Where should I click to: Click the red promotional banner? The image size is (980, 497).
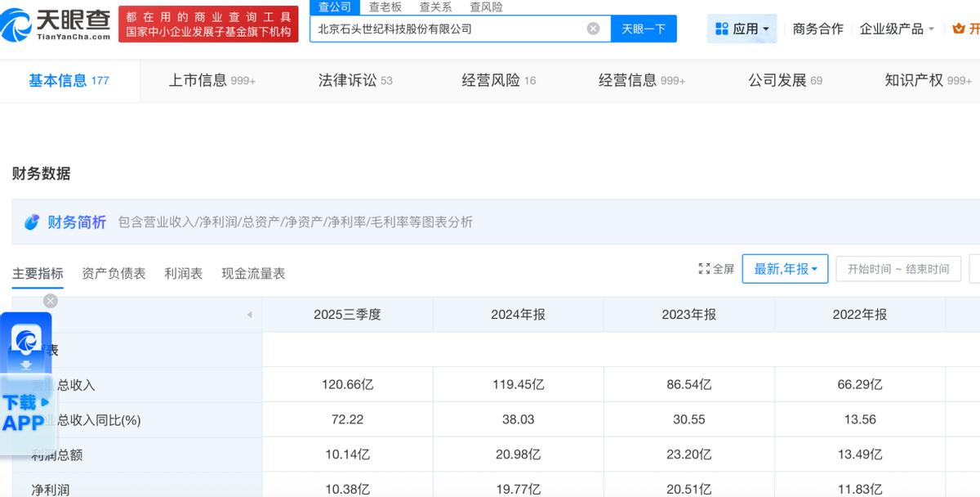208,25
